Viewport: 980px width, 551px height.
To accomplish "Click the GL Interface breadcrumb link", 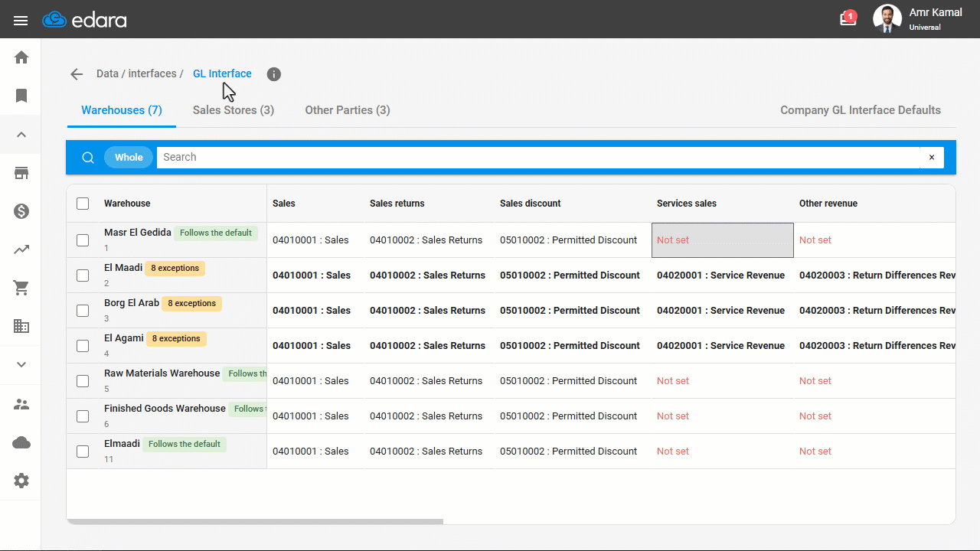I will pos(222,74).
